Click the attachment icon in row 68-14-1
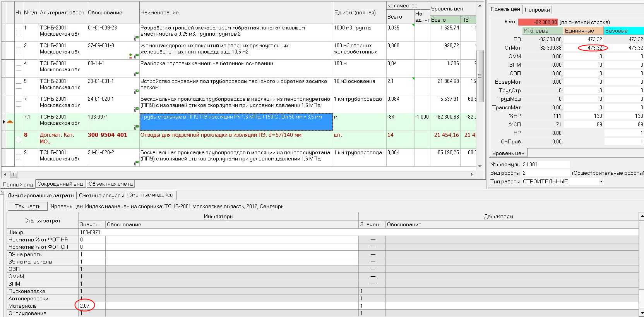 click(x=136, y=74)
